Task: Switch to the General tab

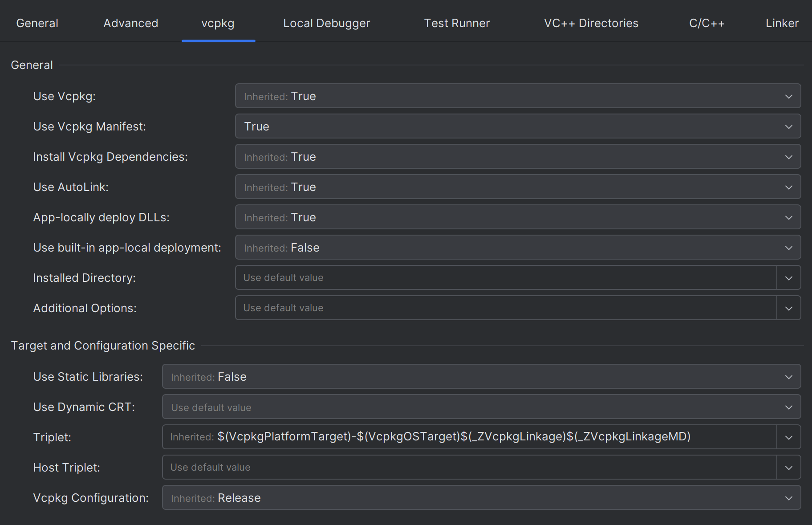Action: pyautogui.click(x=37, y=23)
